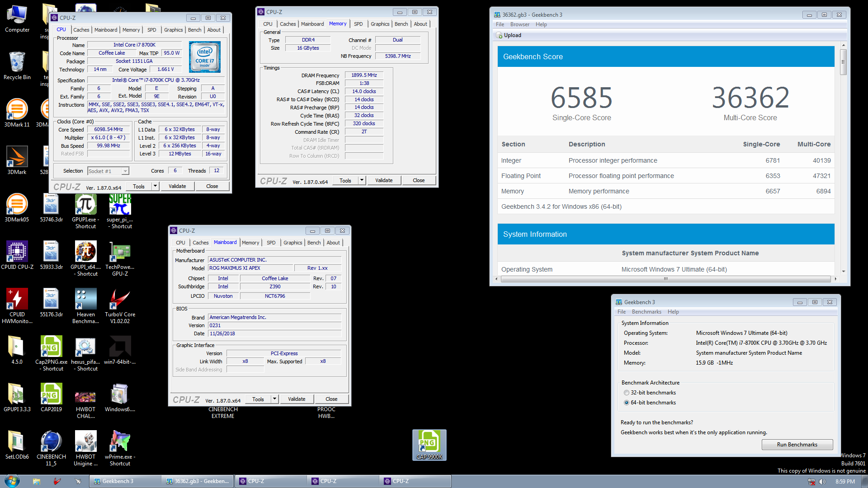868x488 pixels.
Task: Click the Memory performance row
Action: tap(665, 191)
